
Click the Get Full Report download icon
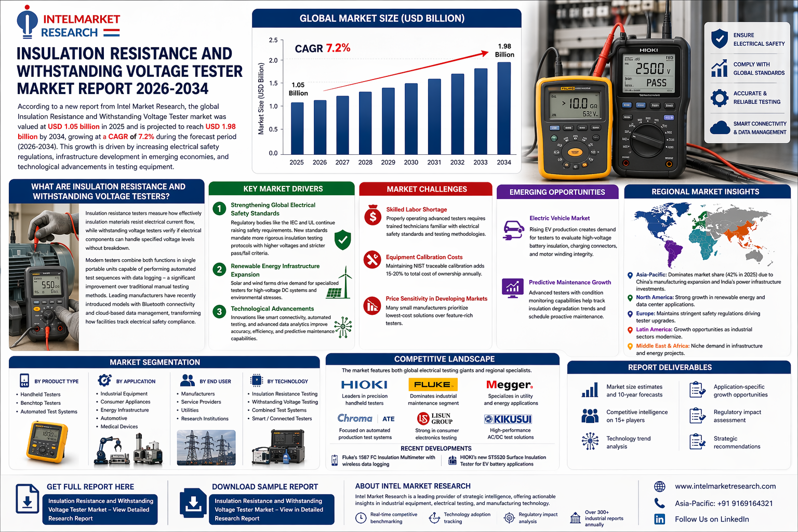[x=28, y=499]
